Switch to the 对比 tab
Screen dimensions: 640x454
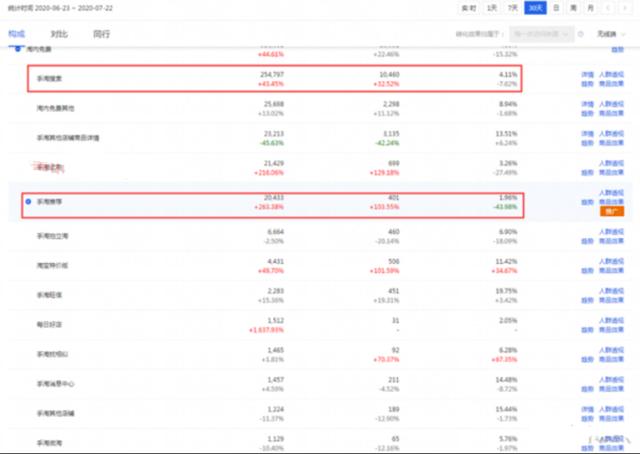59,34
